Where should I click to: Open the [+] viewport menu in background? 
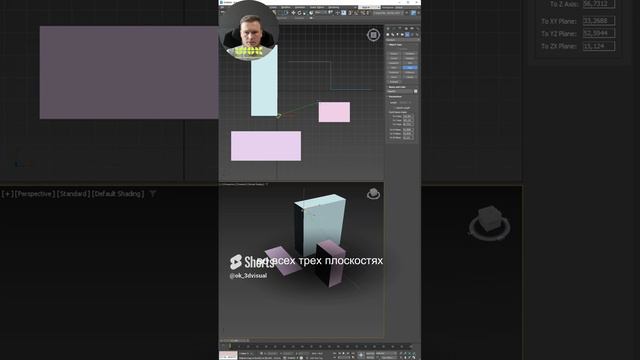point(7,194)
